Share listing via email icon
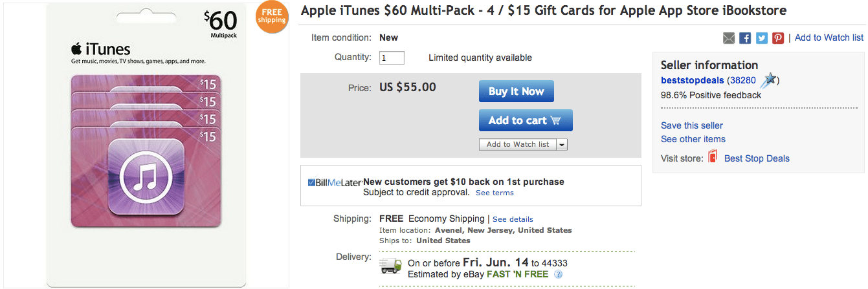This screenshot has width=868, height=289. click(729, 38)
